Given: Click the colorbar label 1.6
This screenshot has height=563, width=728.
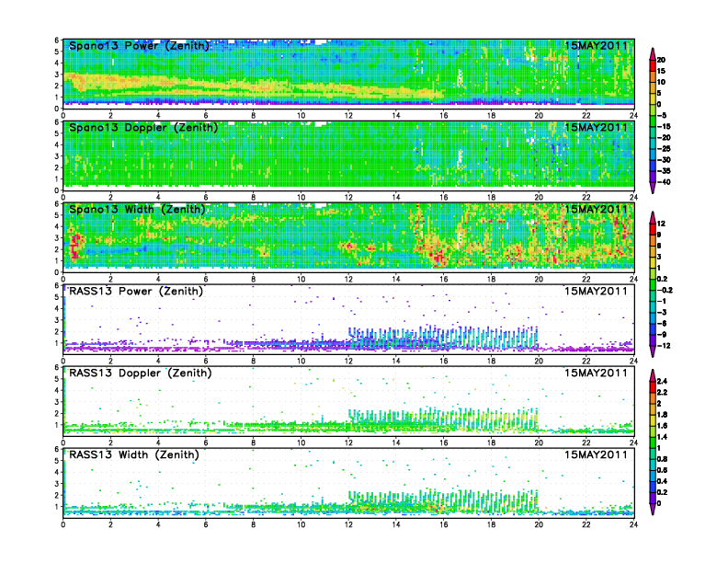Looking at the screenshot, I should [662, 426].
